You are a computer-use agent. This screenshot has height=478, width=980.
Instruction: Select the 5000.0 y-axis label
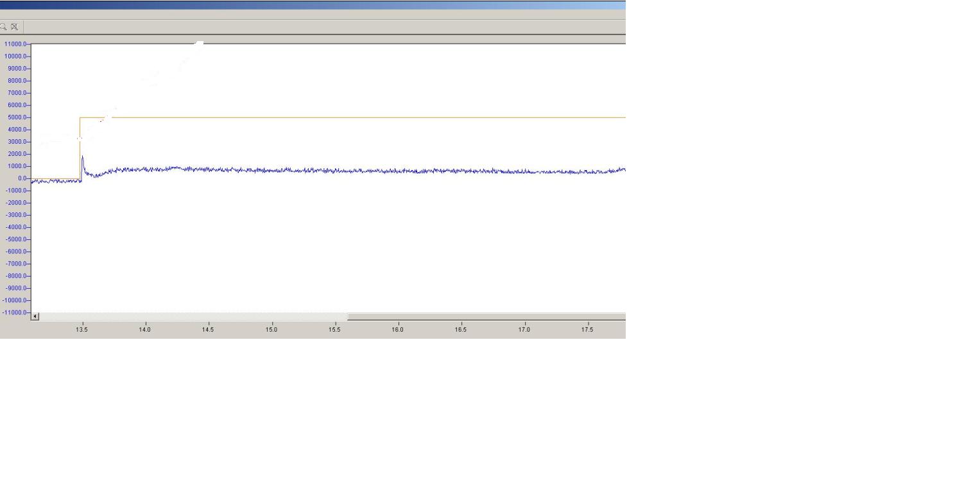17,117
